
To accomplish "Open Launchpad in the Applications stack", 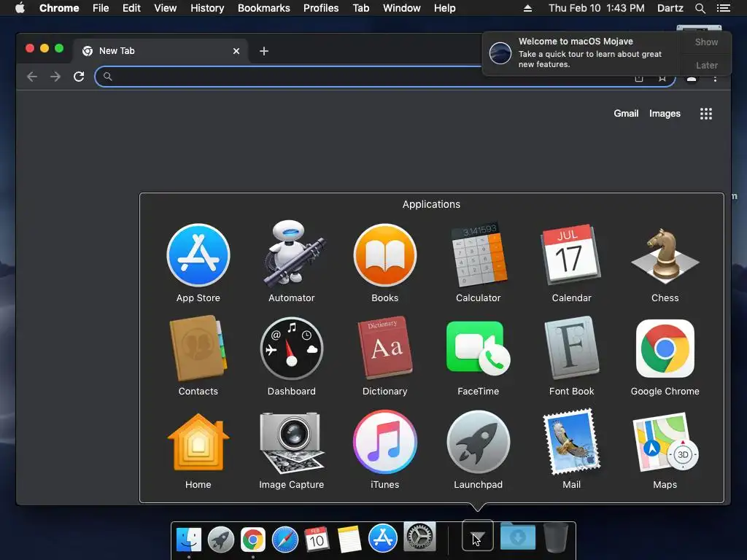I will (x=479, y=443).
